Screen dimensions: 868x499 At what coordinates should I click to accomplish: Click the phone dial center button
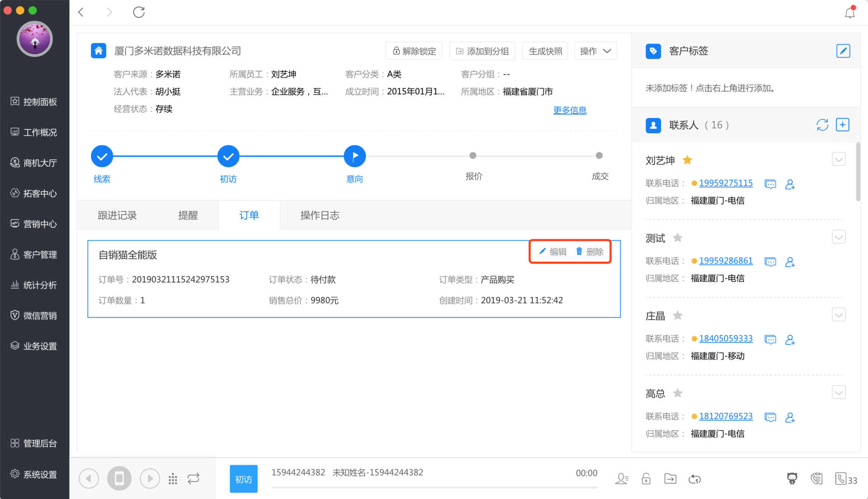[x=119, y=478]
